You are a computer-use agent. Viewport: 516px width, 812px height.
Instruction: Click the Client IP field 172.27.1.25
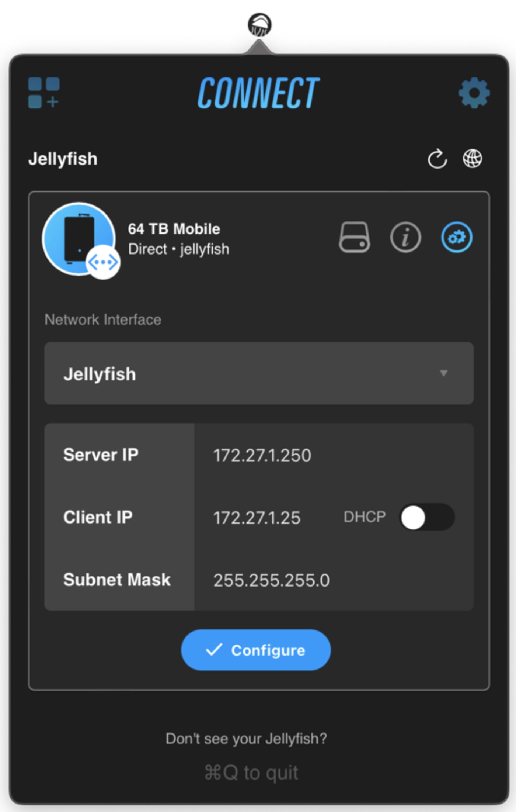tap(257, 518)
